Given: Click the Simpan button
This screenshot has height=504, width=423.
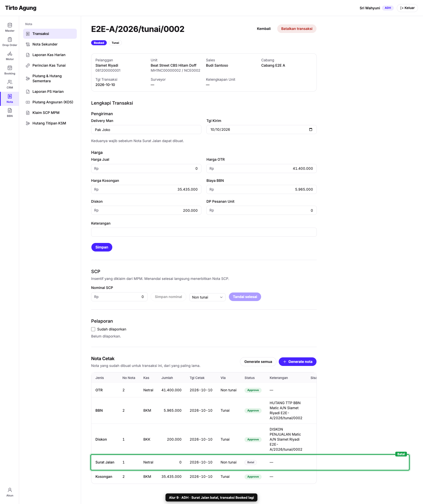Looking at the screenshot, I should 102,247.
